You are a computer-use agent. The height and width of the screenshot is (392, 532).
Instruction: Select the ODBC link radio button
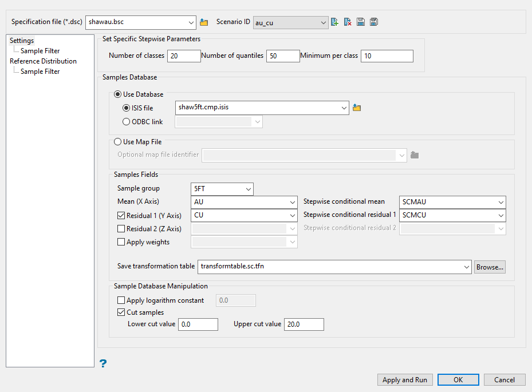tap(127, 121)
